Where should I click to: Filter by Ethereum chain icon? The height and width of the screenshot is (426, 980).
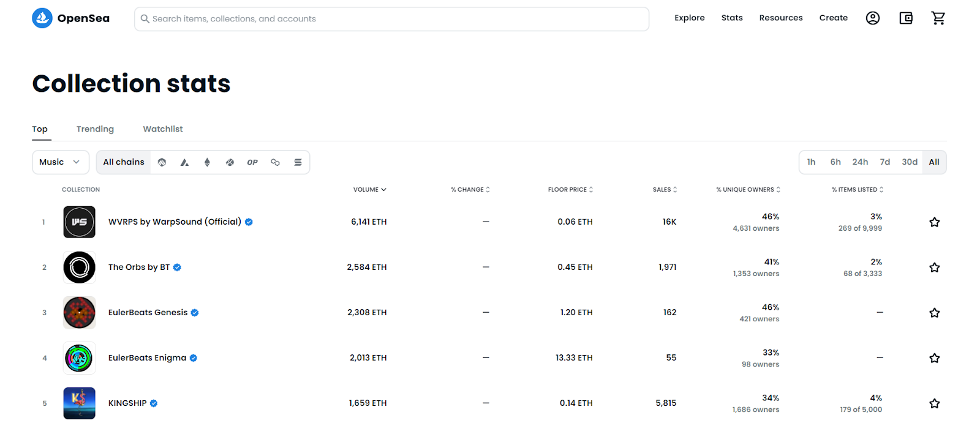click(x=207, y=162)
